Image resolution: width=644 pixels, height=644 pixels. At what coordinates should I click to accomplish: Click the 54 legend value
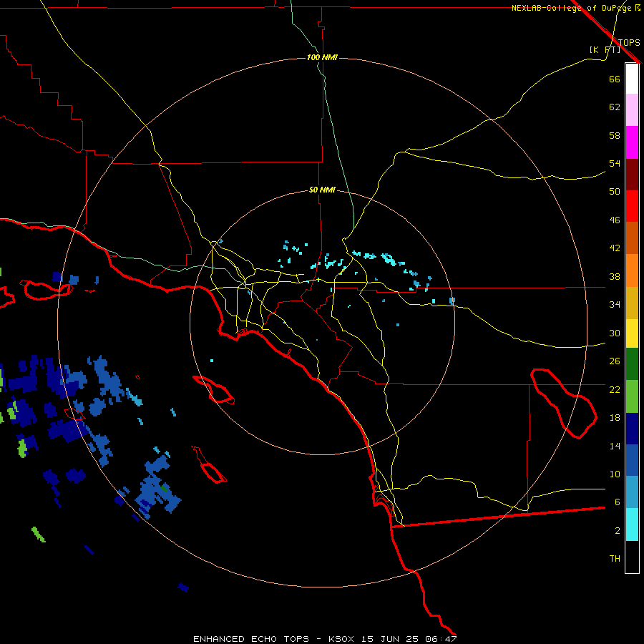615,163
